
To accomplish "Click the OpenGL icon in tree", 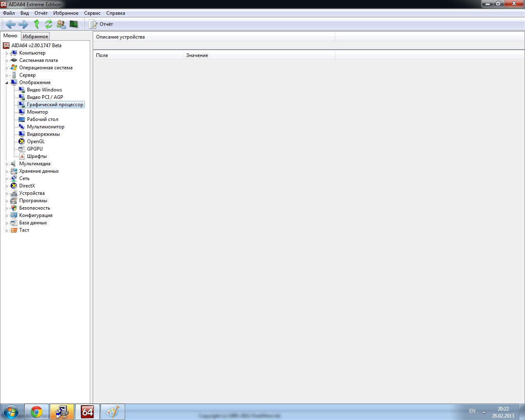I will point(22,142).
